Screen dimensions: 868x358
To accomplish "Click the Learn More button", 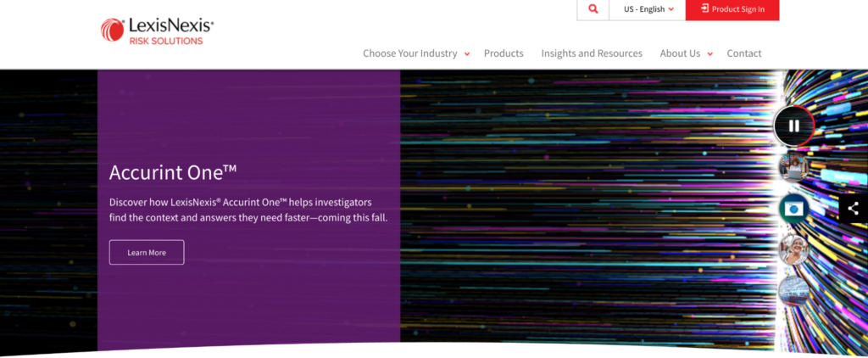I will click(x=147, y=252).
